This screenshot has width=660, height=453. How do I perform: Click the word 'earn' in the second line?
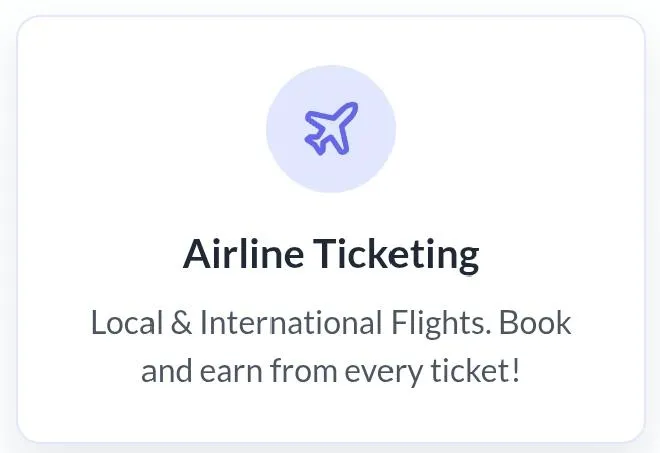[x=231, y=372]
